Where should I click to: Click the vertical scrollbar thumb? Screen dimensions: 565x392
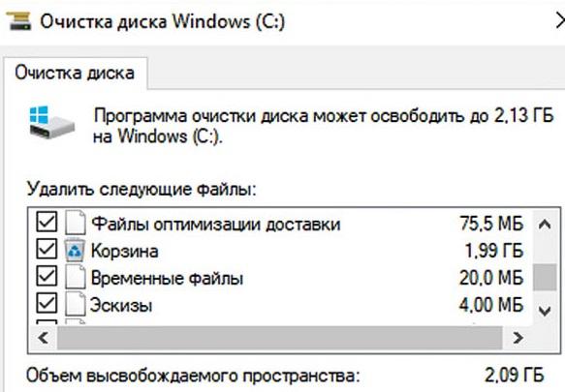click(545, 277)
